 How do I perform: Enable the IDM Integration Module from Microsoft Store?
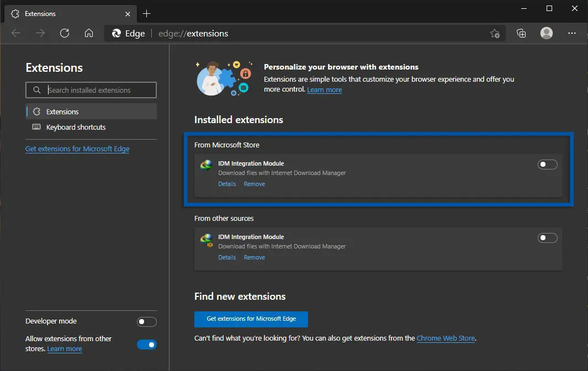click(547, 164)
